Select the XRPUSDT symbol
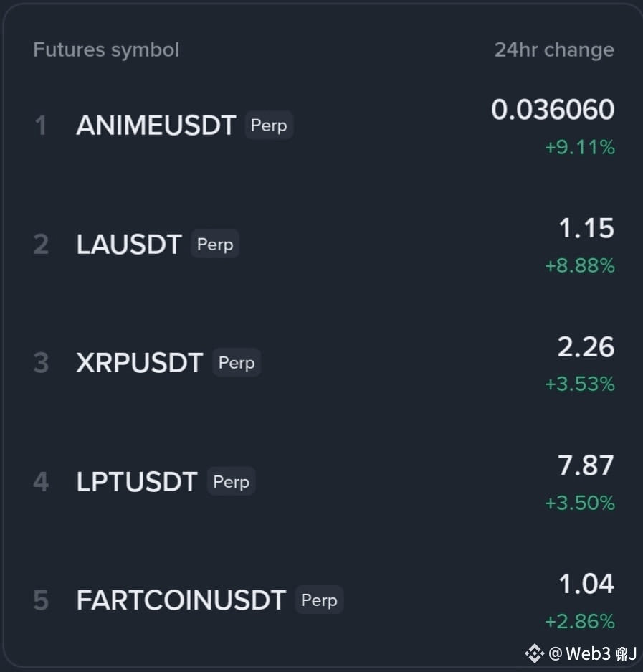Screen dimensions: 643x672 pos(140,363)
